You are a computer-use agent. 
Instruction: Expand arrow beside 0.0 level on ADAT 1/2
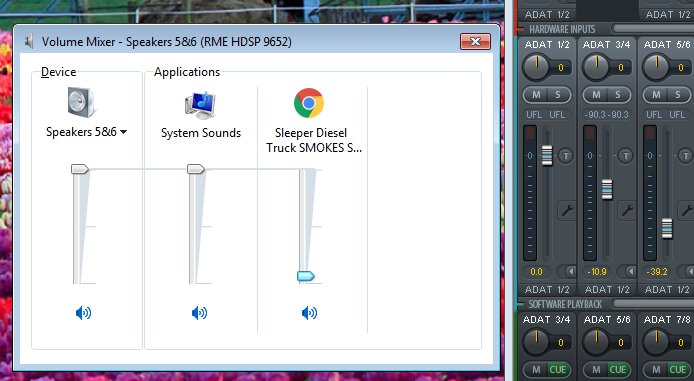(x=567, y=271)
